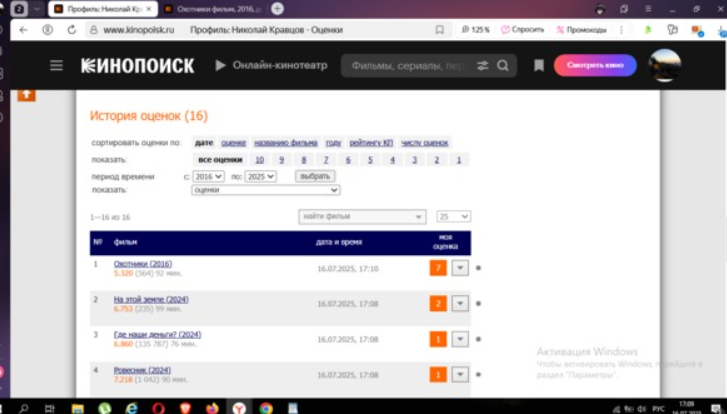Image resolution: width=727 pixels, height=414 pixels.
Task: Click the Yandex account icon near address bar
Action: click(x=47, y=30)
